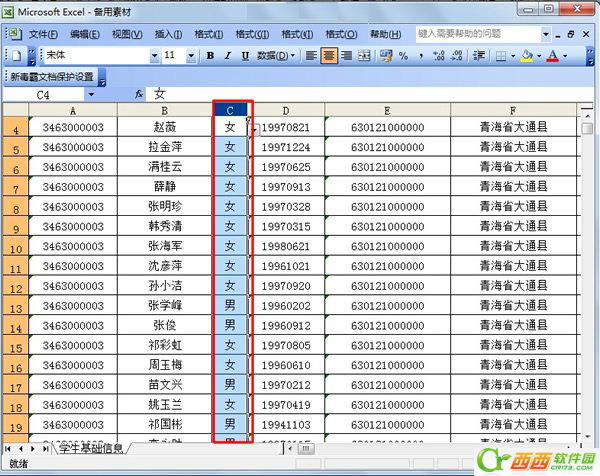Toggle bold formatting

[211, 56]
